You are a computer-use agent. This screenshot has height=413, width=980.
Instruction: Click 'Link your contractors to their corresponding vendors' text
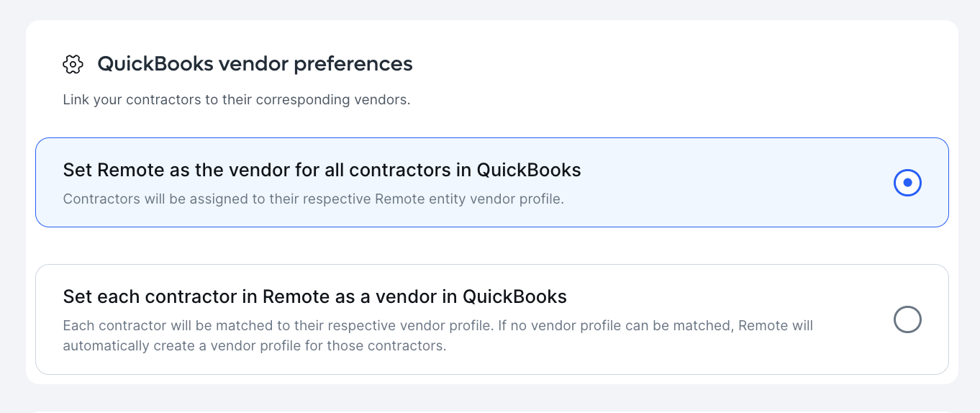[x=237, y=100]
